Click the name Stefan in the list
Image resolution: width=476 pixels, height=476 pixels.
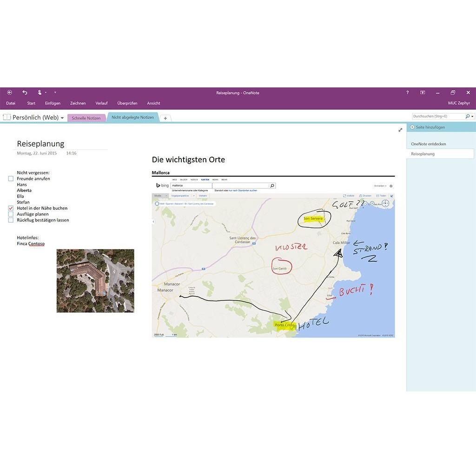[x=23, y=202]
